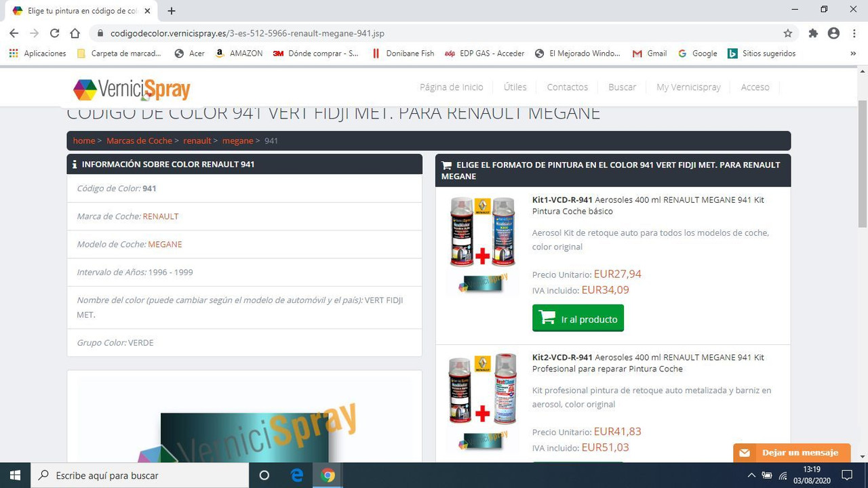Viewport: 868px width, 488px height.
Task: Open the El Mejorado Windo... bookmark
Action: click(578, 54)
